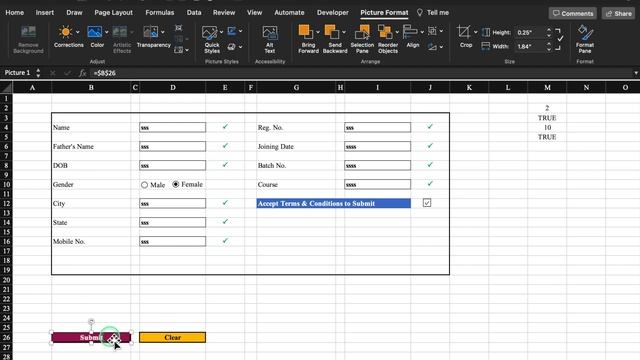This screenshot has width=640, height=360.
Task: Switch to the Developer tab
Action: click(333, 13)
